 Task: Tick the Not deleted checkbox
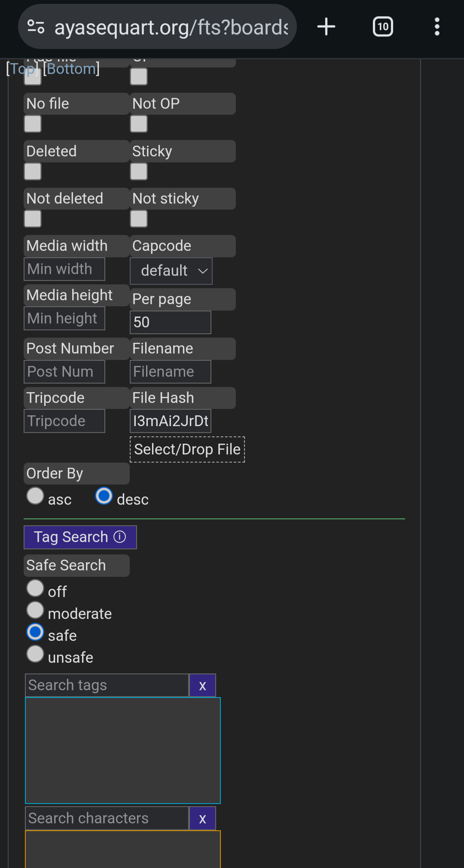[33, 219]
